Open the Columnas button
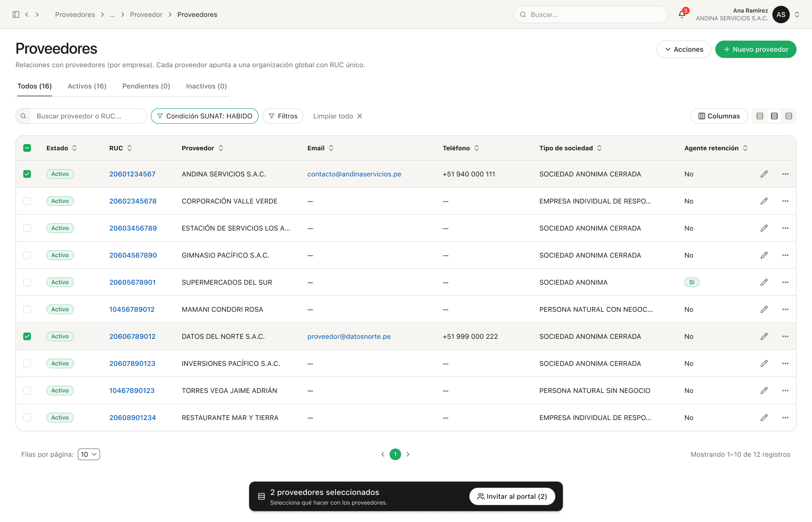 click(x=719, y=116)
